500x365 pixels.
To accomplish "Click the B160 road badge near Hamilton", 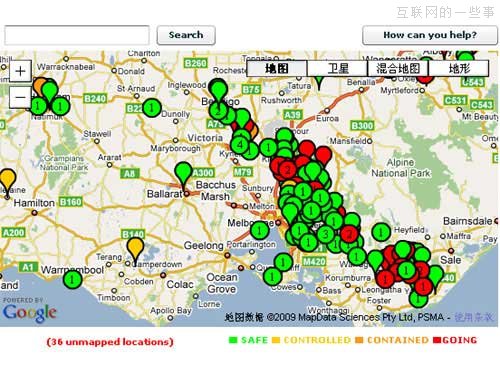I will 70,202.
